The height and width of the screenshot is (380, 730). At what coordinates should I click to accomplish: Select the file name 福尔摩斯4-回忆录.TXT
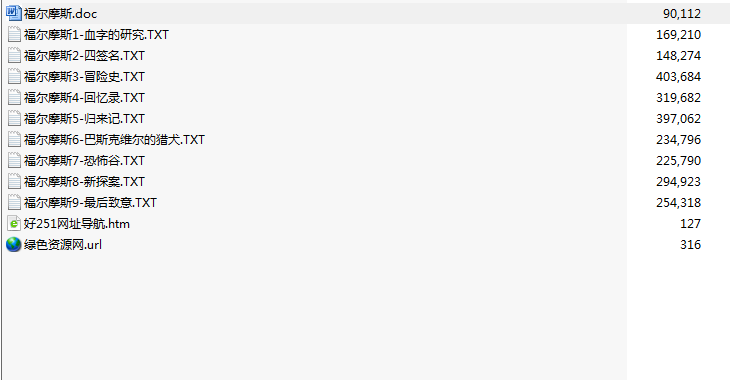point(84,98)
